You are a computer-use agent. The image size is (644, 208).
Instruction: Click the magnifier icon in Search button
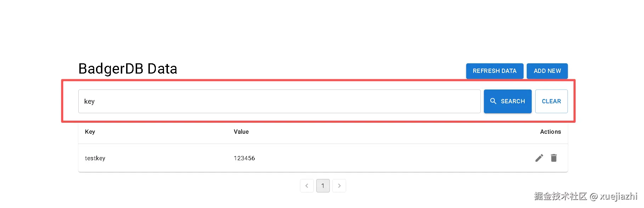click(x=493, y=101)
